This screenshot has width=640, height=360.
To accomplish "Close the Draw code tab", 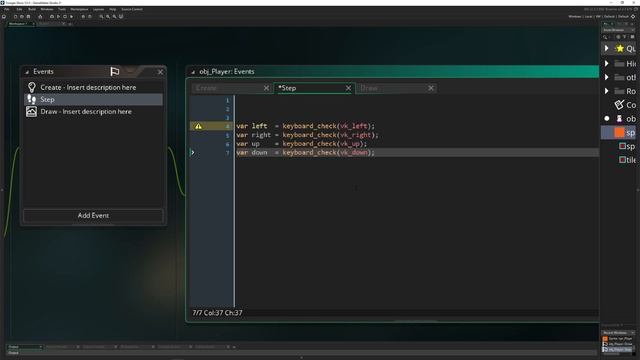I will 431,88.
